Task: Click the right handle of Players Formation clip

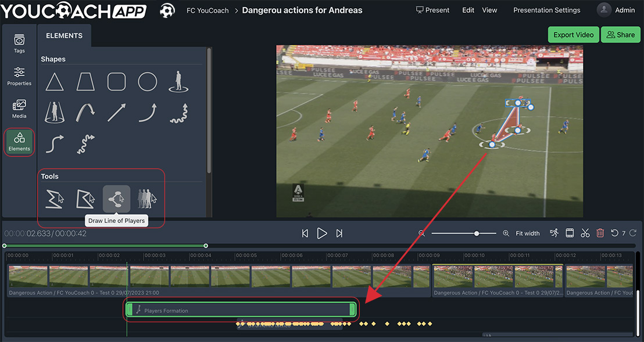Action: (x=352, y=309)
